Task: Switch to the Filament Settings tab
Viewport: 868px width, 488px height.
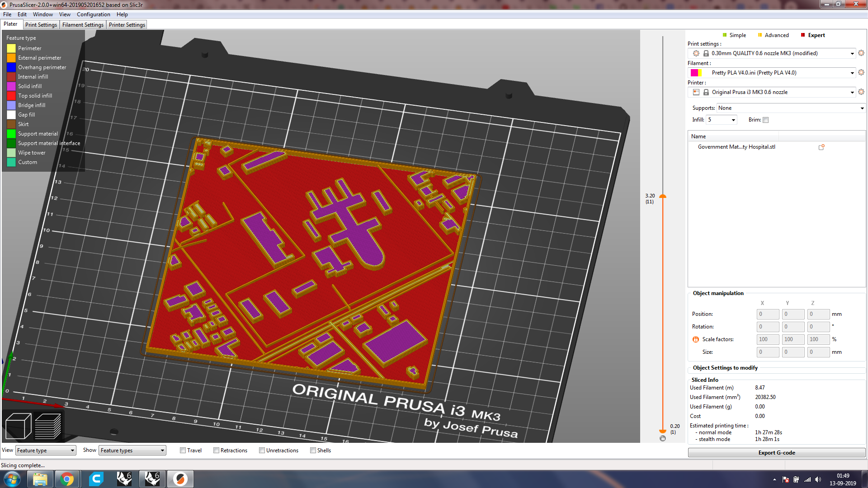Action: tap(83, 25)
